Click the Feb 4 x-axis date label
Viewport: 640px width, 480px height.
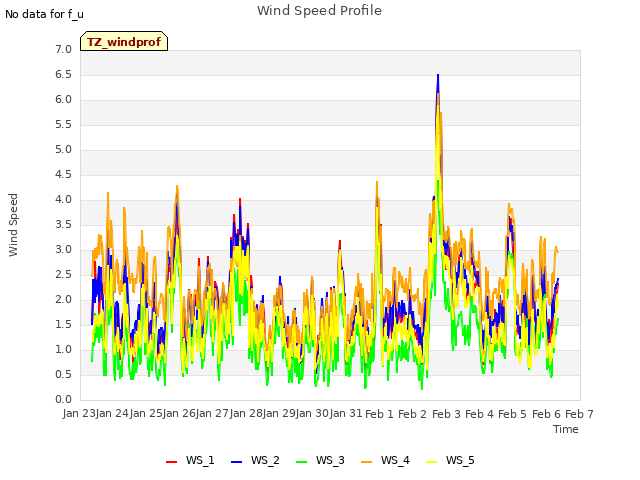point(479,414)
